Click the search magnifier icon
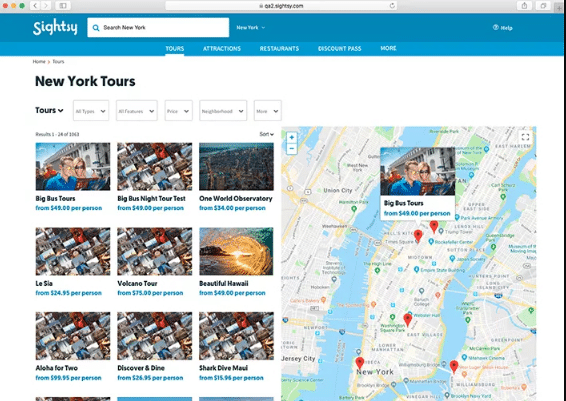This screenshot has height=401, width=566. click(96, 28)
